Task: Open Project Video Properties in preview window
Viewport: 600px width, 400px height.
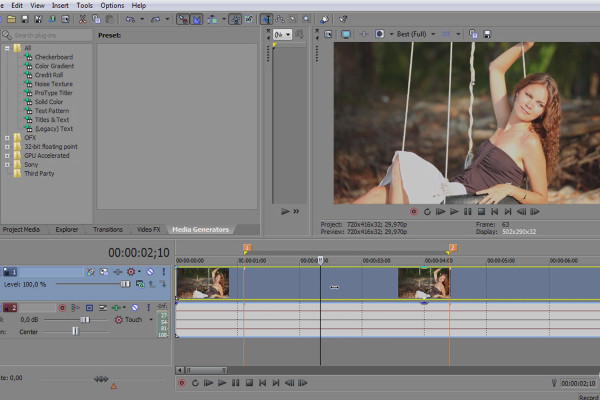Action: [328, 34]
